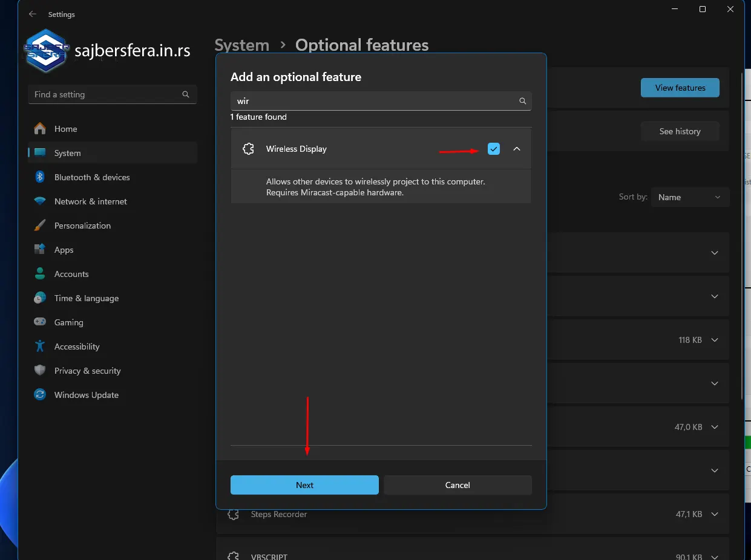Collapse the Wireless Display description chevron

pyautogui.click(x=517, y=149)
